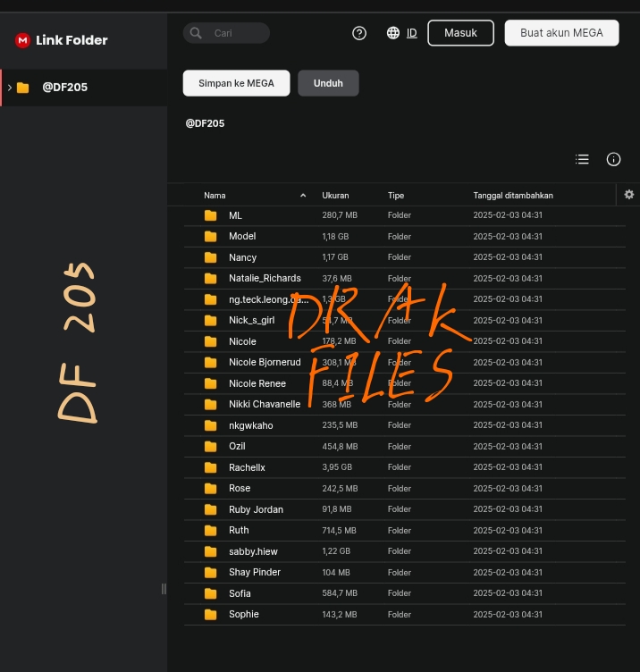
Task: Click folder icon of Shay Pinder row
Action: tap(210, 573)
